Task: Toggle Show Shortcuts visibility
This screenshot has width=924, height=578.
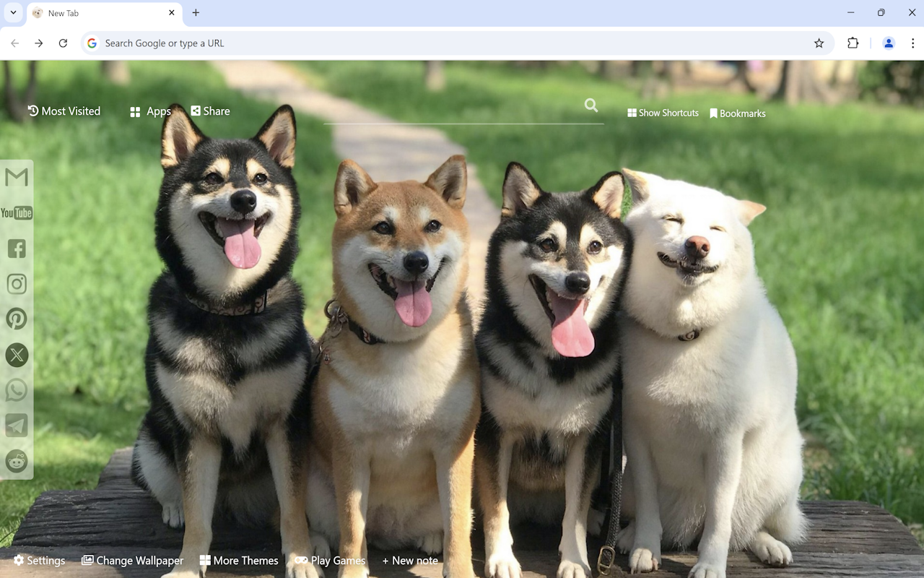Action: tap(662, 113)
